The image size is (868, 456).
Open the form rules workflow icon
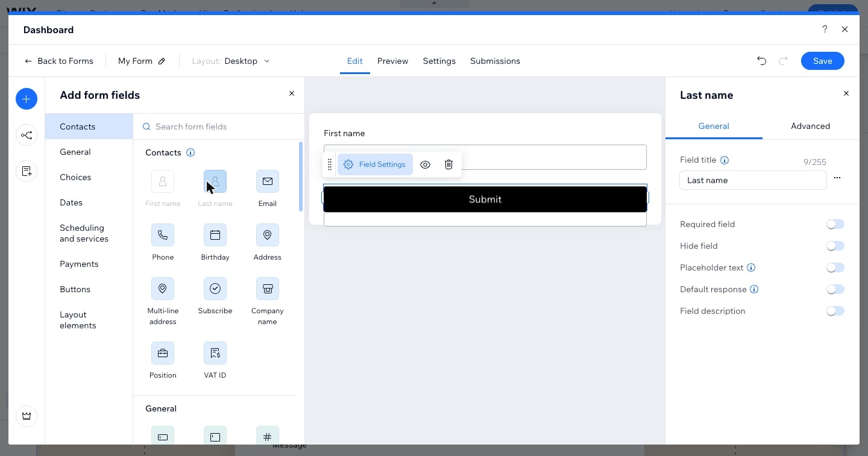tap(27, 136)
